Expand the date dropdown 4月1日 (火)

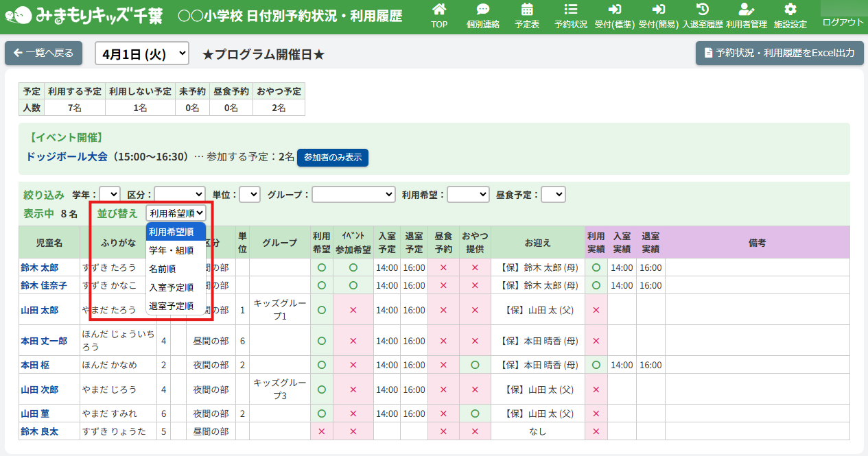click(141, 53)
